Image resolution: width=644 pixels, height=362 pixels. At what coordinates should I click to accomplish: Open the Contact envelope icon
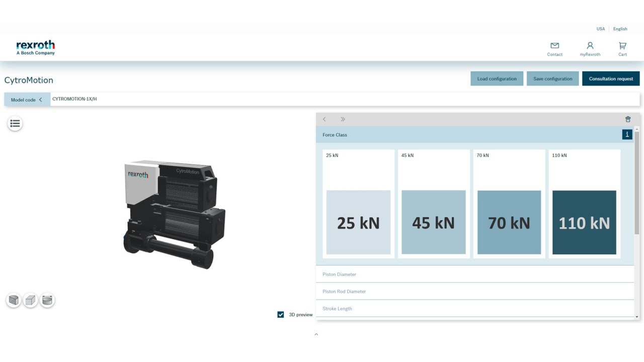(x=554, y=45)
